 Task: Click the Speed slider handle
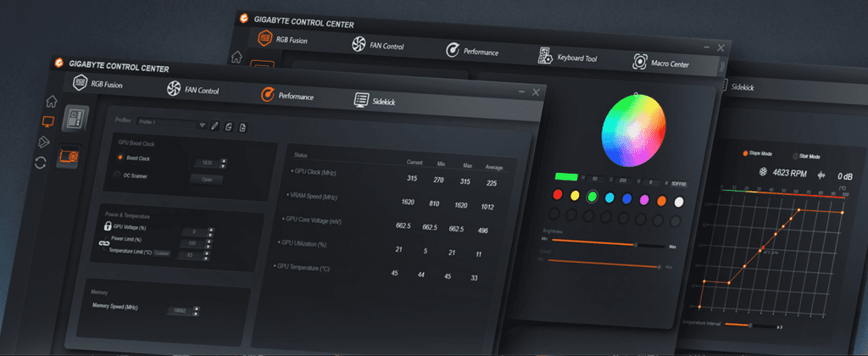[659, 266]
